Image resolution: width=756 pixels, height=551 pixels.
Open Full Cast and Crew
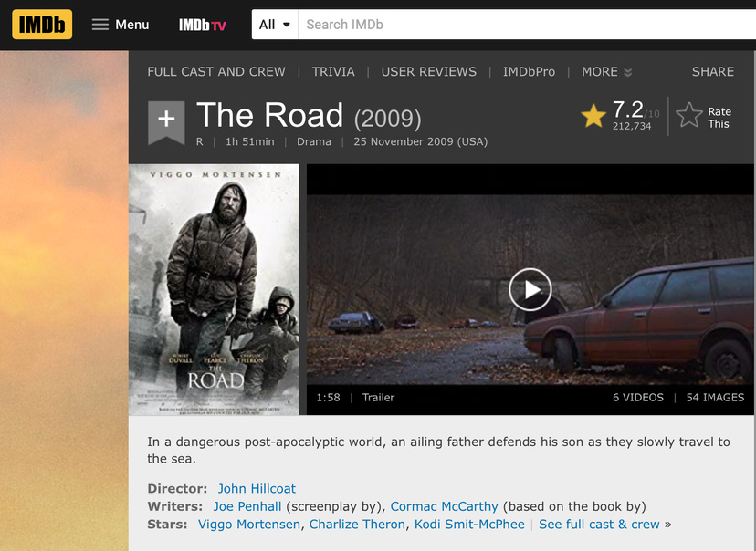(x=216, y=72)
